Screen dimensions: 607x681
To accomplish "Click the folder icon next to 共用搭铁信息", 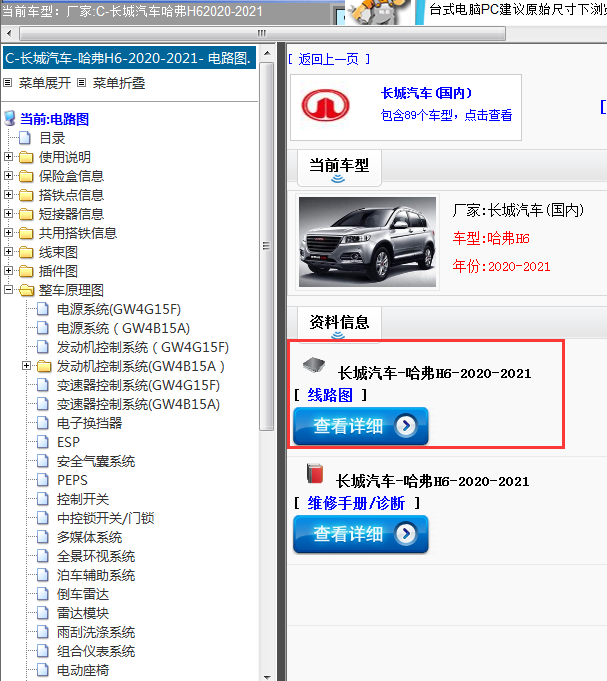I will point(26,233).
